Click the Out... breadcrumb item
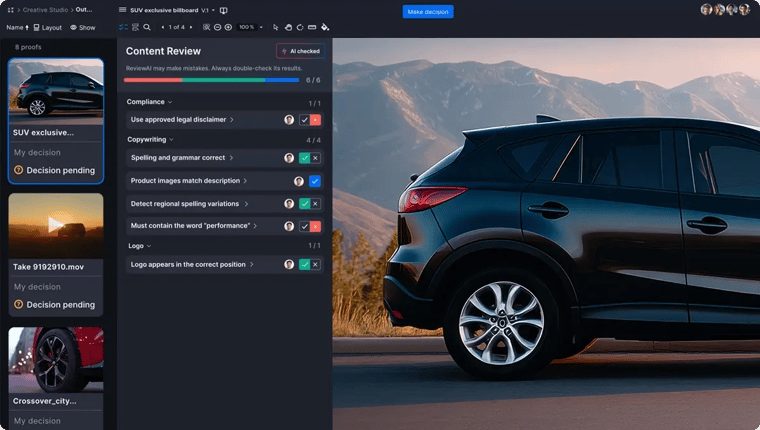The width and height of the screenshot is (760, 430). 84,10
